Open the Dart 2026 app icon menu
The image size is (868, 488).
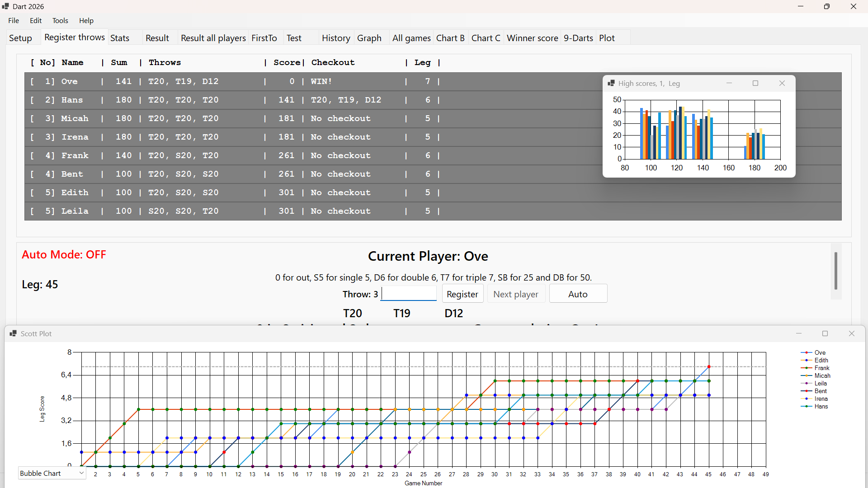(x=5, y=6)
